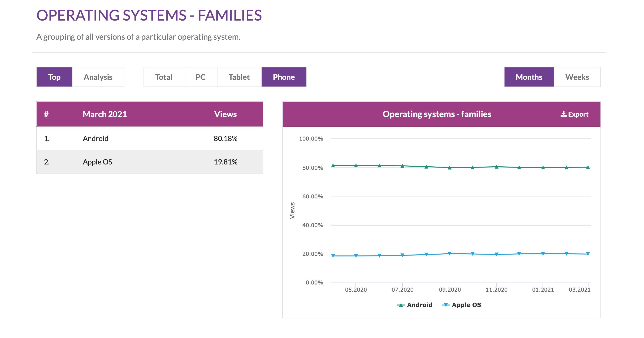Select the Top tab
The width and height of the screenshot is (644, 338).
(x=54, y=77)
